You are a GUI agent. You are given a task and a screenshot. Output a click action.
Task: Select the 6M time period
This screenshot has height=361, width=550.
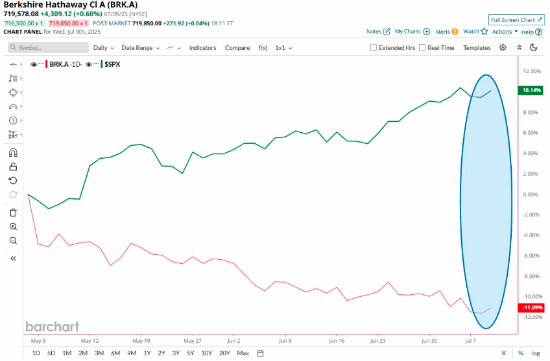click(115, 353)
